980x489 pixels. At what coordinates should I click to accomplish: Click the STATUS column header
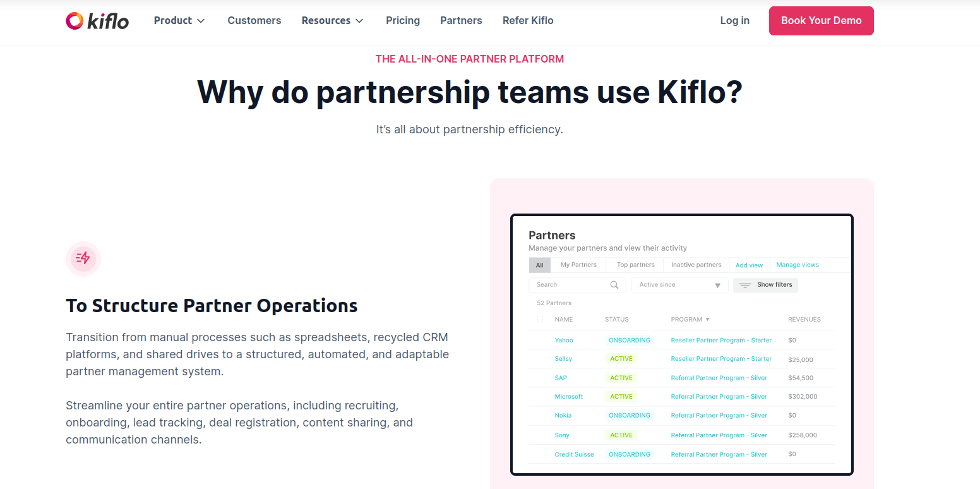tap(617, 320)
